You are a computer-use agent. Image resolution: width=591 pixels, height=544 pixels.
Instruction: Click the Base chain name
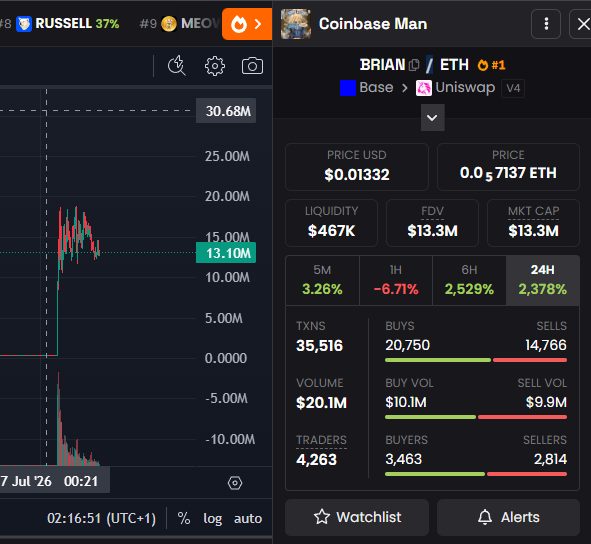tap(376, 87)
